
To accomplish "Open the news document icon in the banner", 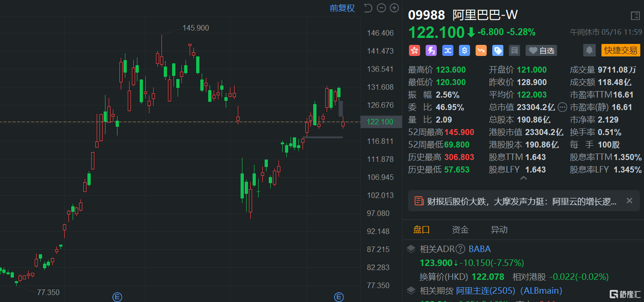I will (x=419, y=201).
